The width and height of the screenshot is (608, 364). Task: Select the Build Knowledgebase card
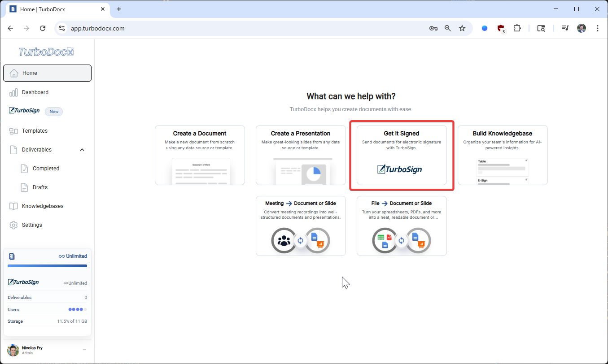(x=503, y=155)
